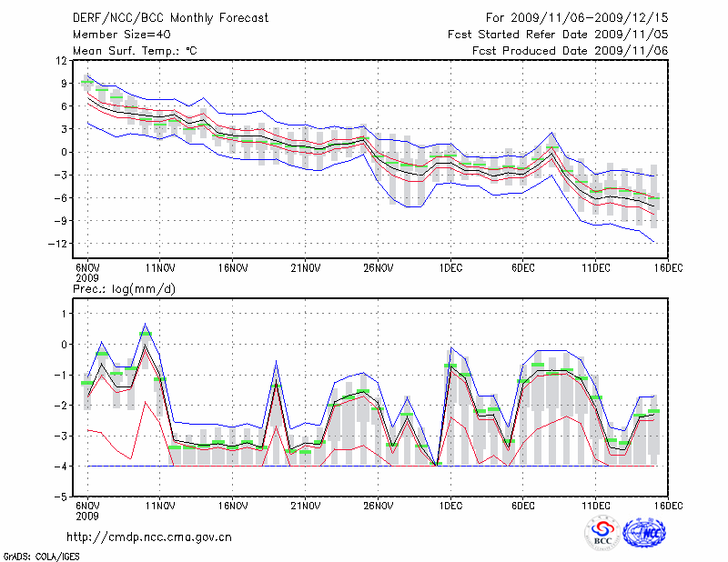Click 16DEC on the temperature chart axis
Screen dimensions: 728x562
pyautogui.click(x=668, y=267)
